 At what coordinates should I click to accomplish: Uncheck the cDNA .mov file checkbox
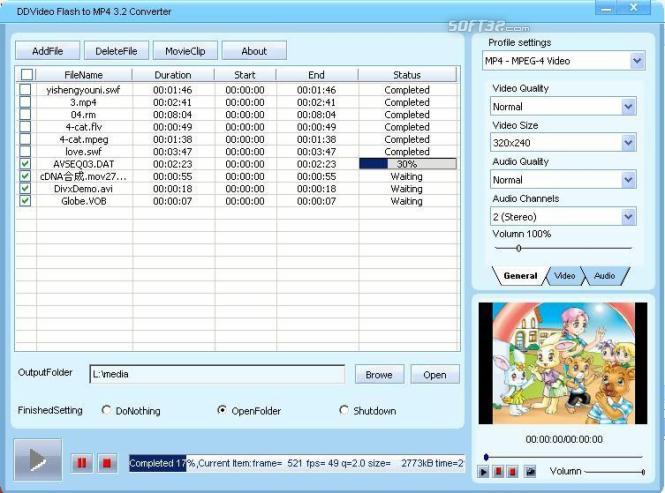(25, 176)
